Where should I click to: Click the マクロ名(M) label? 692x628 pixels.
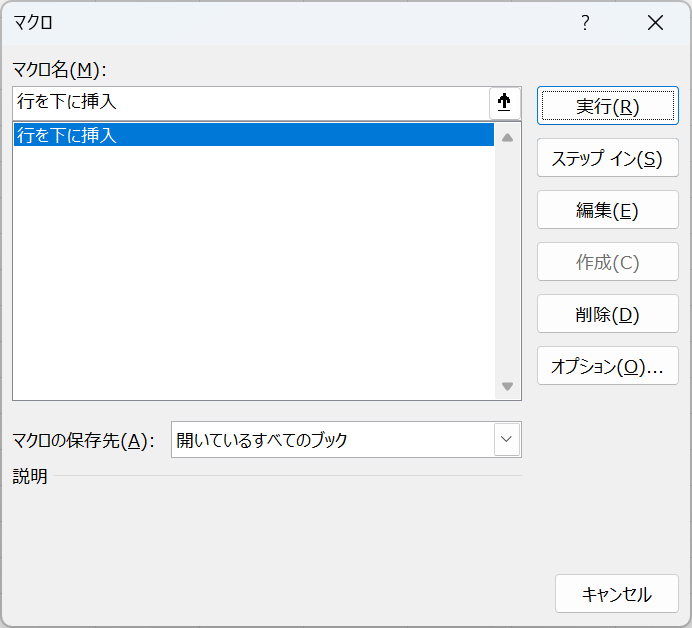point(59,69)
